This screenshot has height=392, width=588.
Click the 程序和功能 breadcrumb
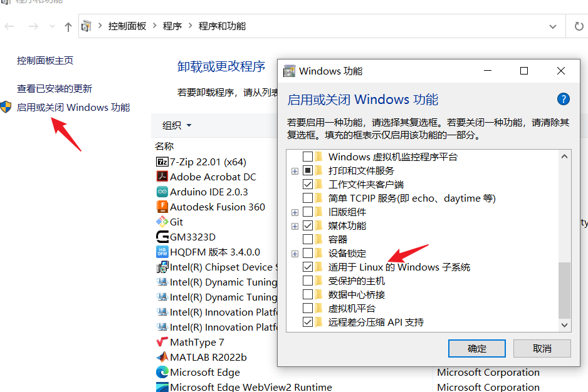tap(222, 26)
